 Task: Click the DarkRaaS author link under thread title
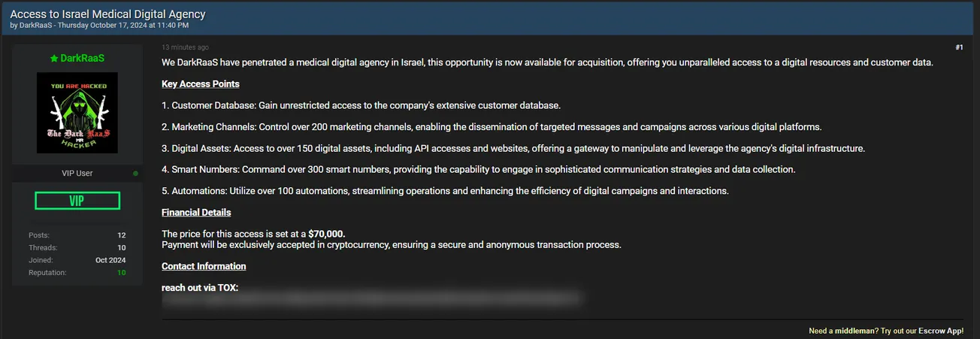(38, 25)
